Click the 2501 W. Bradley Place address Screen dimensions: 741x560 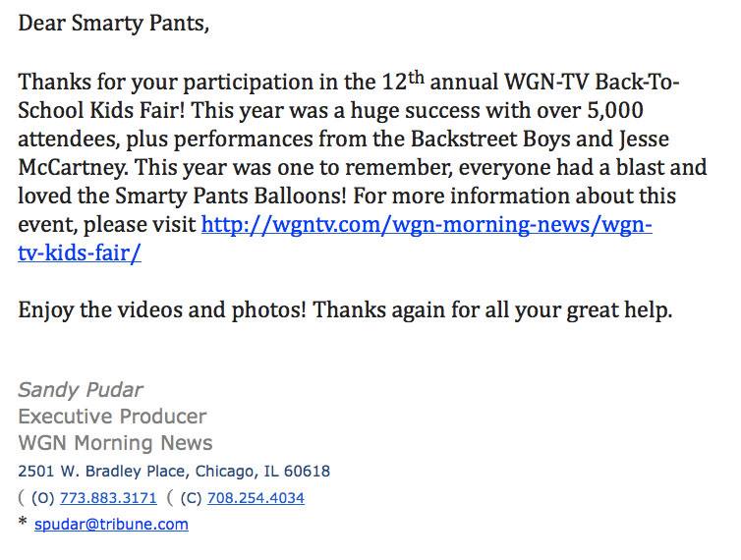(174, 472)
